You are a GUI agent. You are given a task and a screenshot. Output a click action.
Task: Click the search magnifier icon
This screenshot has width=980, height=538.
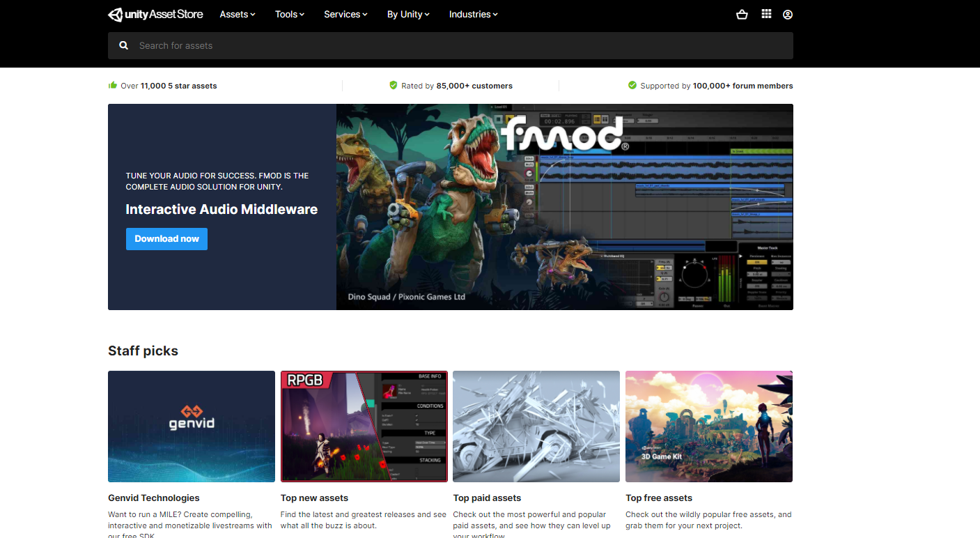tap(124, 45)
